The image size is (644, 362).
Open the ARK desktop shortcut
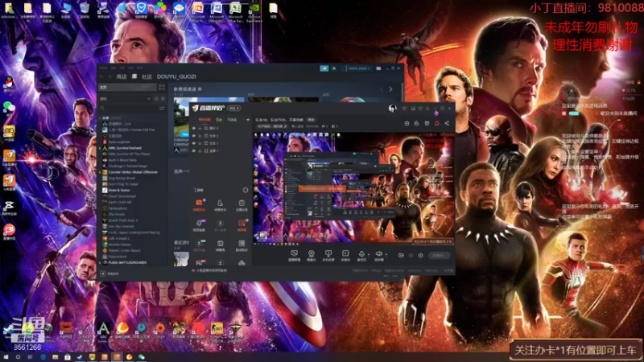[x=103, y=331]
